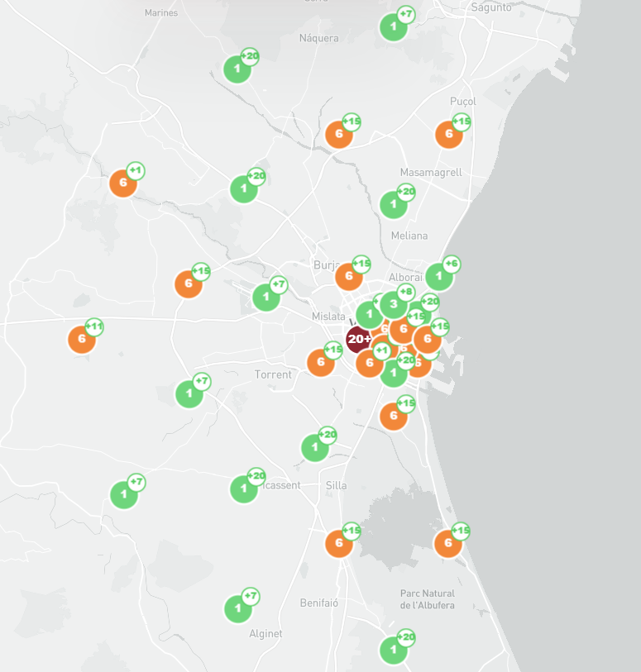
Task: Click green +7 marker west of Mislata
Action: pyautogui.click(x=265, y=296)
